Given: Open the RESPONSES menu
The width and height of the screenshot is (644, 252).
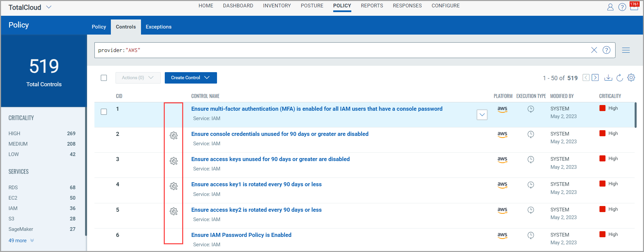Looking at the screenshot, I should pyautogui.click(x=408, y=6).
